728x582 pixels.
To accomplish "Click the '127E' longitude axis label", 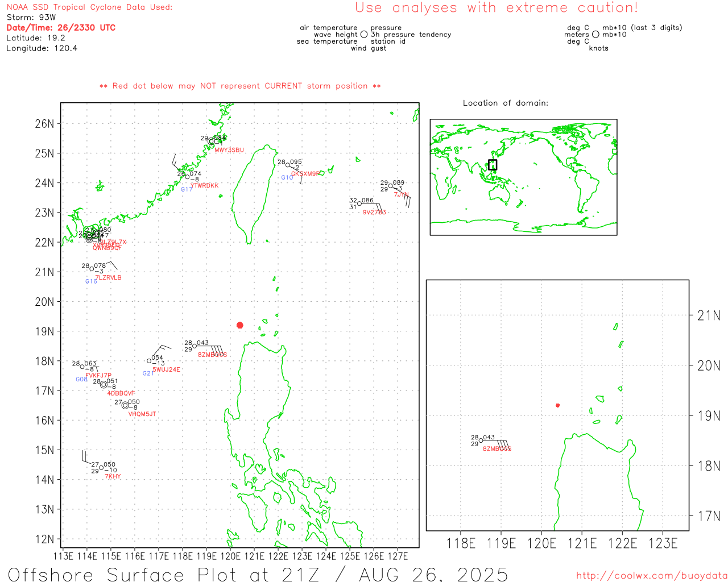I will 398,556.
